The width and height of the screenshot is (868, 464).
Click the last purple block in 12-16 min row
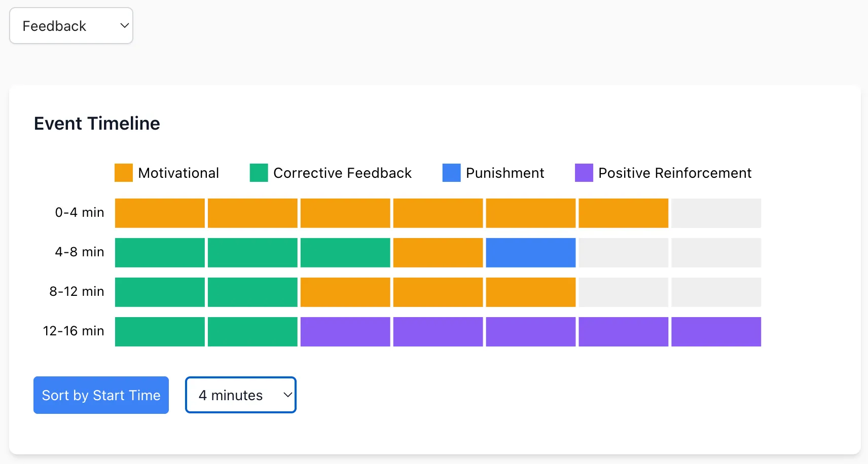click(x=716, y=332)
